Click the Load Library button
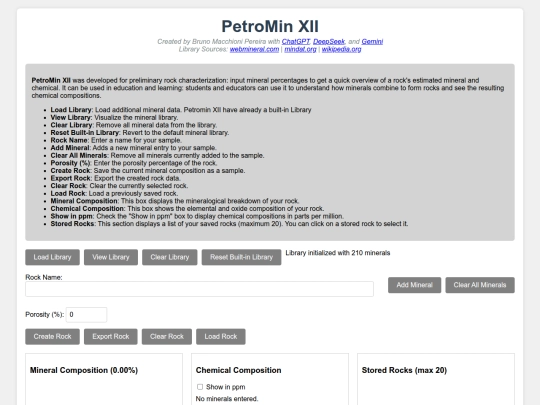The height and width of the screenshot is (405, 540). click(x=52, y=257)
